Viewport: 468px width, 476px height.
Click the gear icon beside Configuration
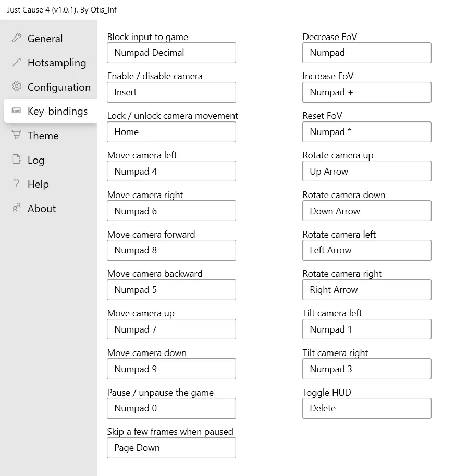17,87
